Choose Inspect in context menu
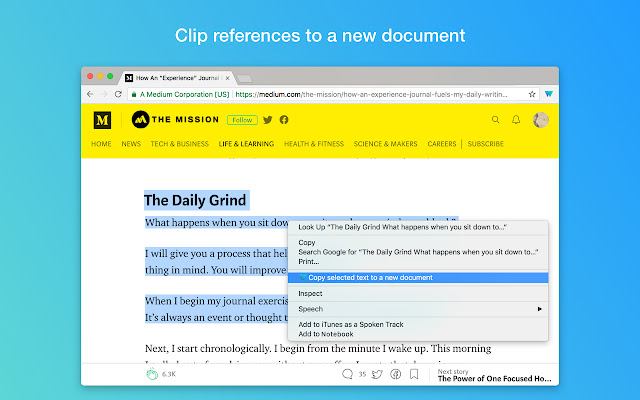Viewport: 640px width, 400px height. coord(418,293)
